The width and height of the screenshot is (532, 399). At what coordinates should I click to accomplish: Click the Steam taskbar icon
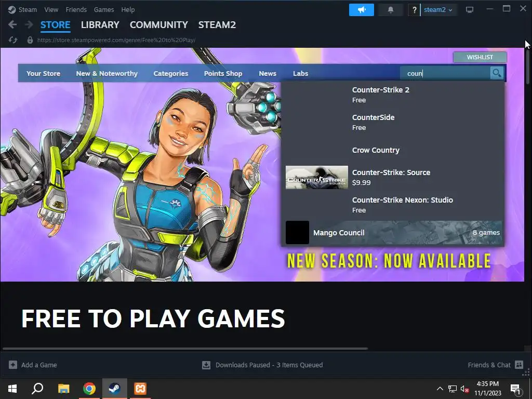point(115,389)
